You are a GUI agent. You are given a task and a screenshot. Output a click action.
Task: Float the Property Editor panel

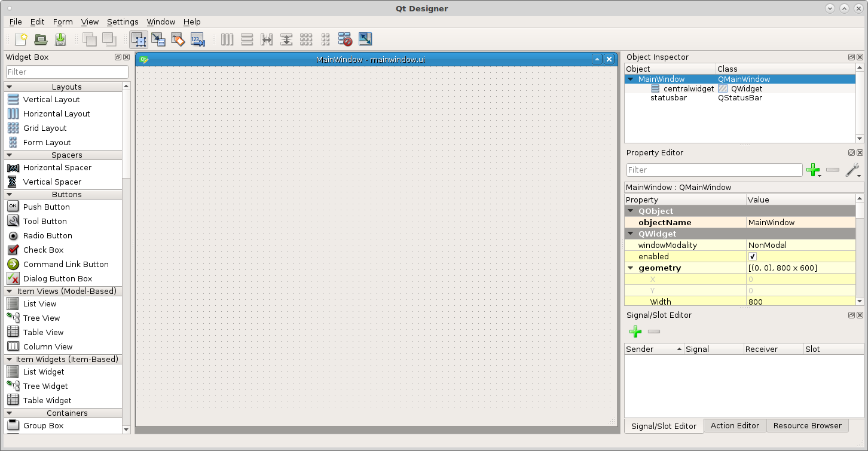(x=851, y=153)
